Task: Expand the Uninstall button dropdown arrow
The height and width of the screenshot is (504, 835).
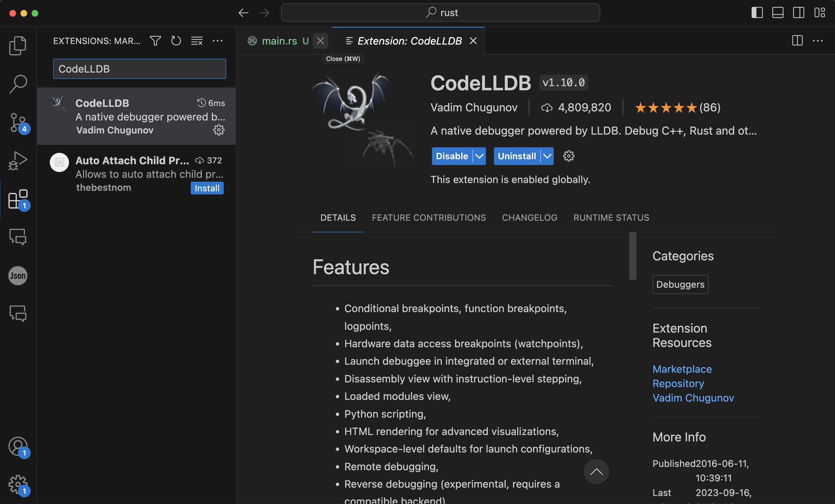Action: tap(547, 156)
